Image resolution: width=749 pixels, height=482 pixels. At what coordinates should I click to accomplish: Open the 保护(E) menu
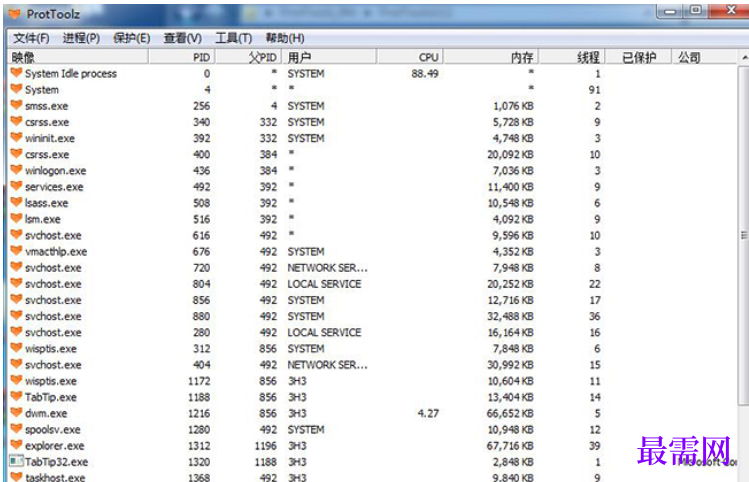coord(132,38)
